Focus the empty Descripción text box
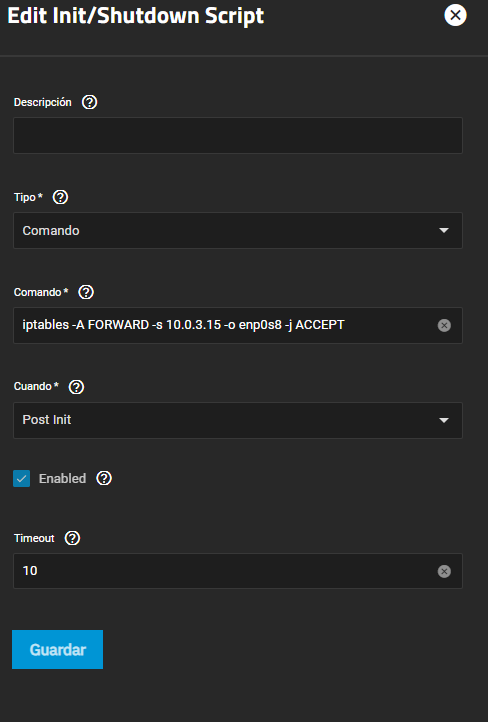 click(x=238, y=135)
